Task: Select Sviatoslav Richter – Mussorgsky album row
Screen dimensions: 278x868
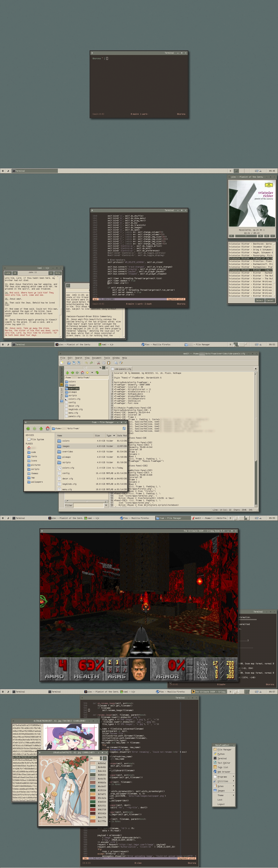Action: pos(251,255)
